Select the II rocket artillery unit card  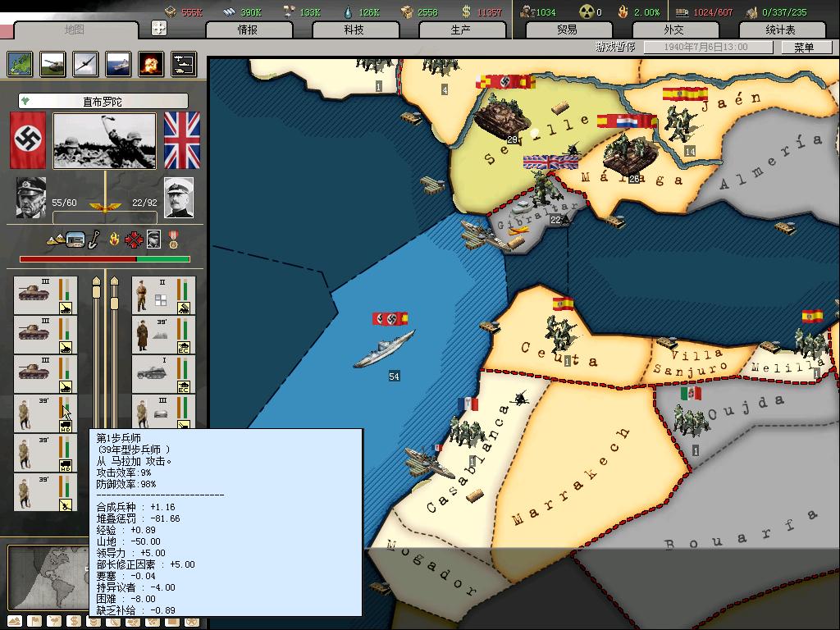point(164,295)
